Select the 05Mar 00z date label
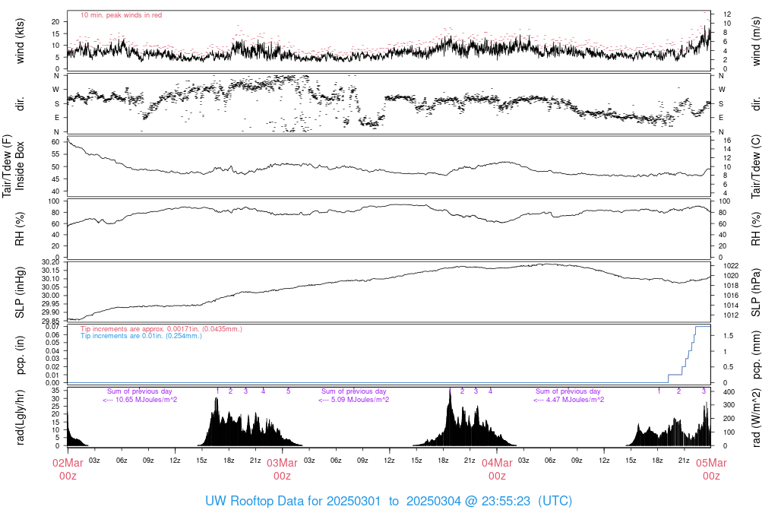778x532 pixels. click(711, 468)
